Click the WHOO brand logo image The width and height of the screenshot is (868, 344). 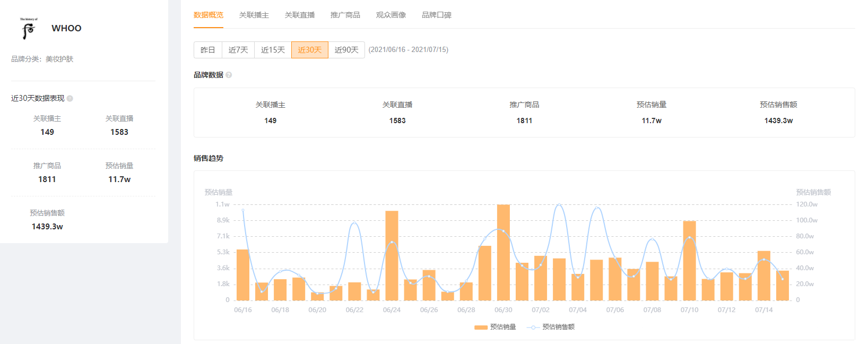(x=29, y=29)
